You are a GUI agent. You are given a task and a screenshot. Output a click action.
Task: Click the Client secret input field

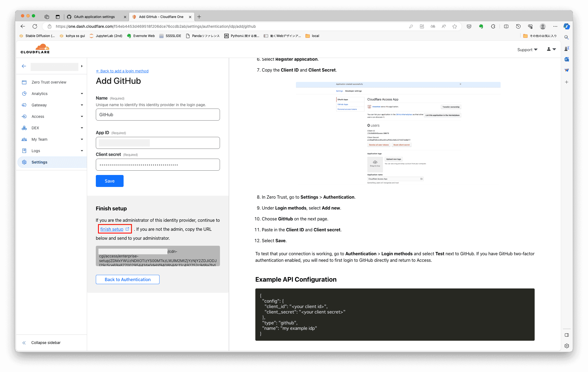158,165
